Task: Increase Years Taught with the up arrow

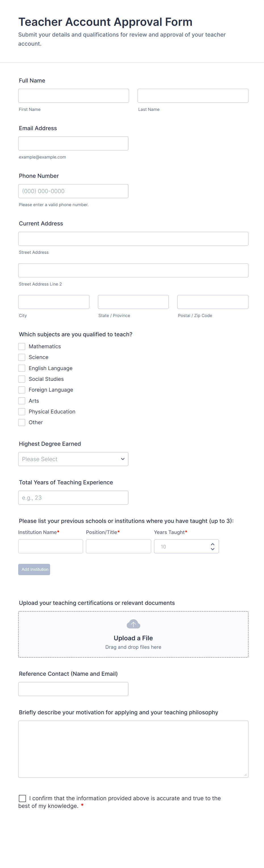Action: (x=212, y=544)
